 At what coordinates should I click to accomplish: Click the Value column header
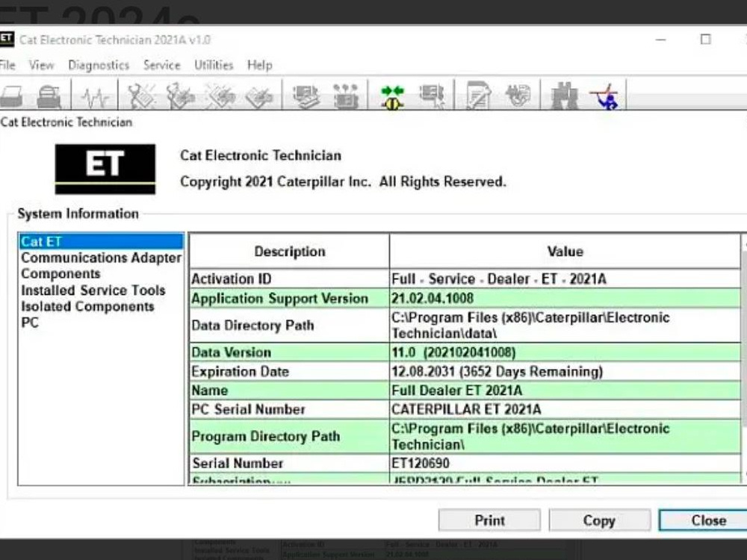(565, 252)
